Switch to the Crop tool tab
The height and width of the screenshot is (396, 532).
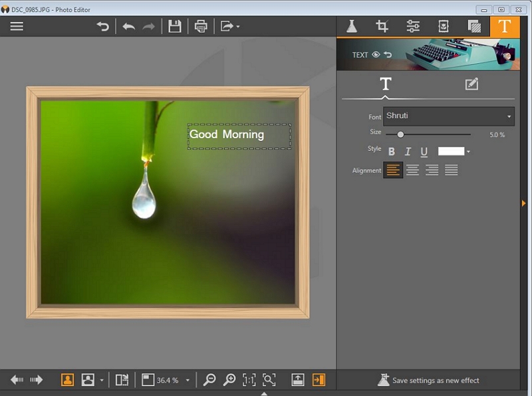click(382, 26)
